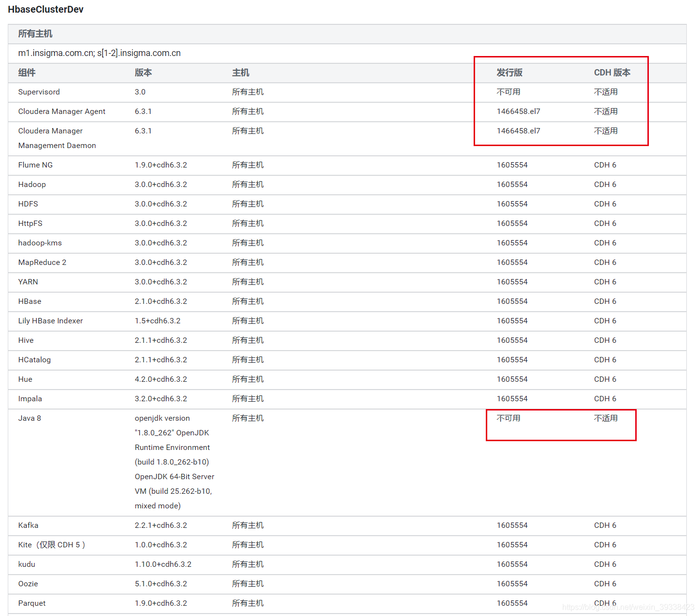Screen dimensions: 699x616
Task: Click Kafka version 2.2.1+cdh6.3.2
Action: point(161,525)
